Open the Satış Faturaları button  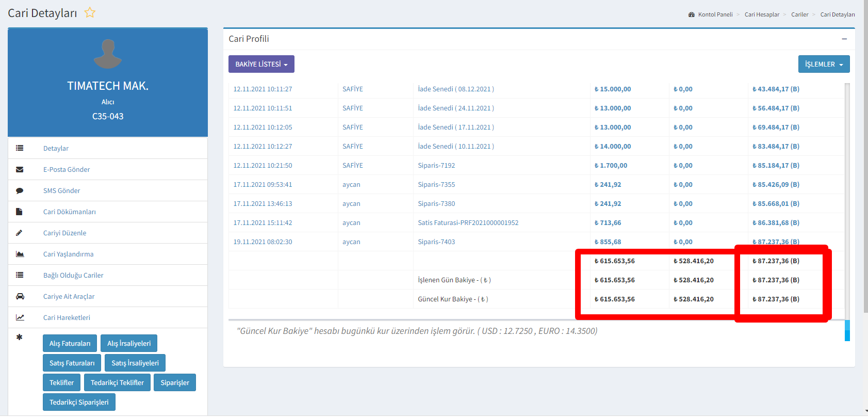click(72, 363)
